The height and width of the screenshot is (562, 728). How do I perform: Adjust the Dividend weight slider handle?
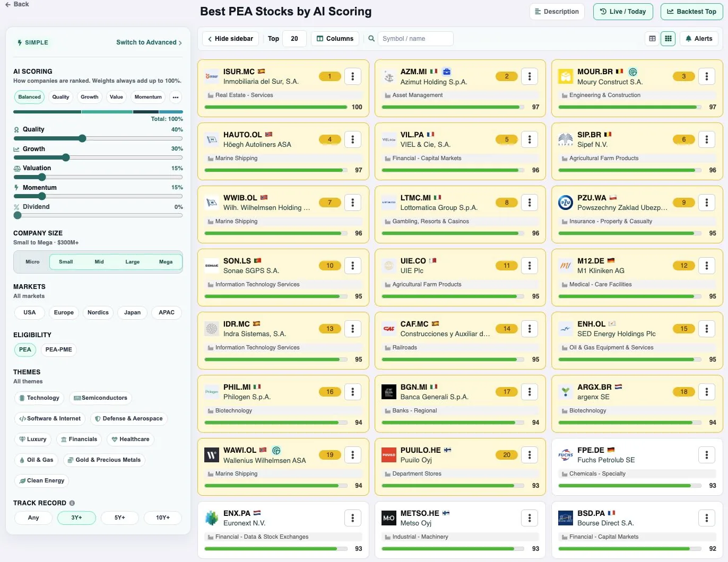[x=18, y=216]
